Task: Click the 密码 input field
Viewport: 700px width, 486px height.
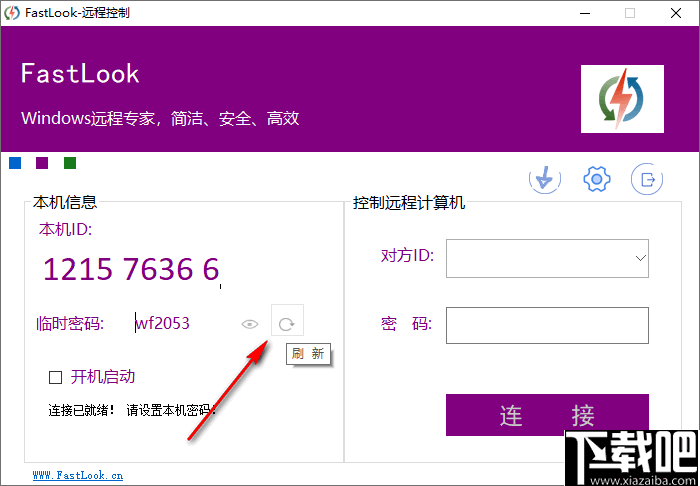Action: pos(547,325)
